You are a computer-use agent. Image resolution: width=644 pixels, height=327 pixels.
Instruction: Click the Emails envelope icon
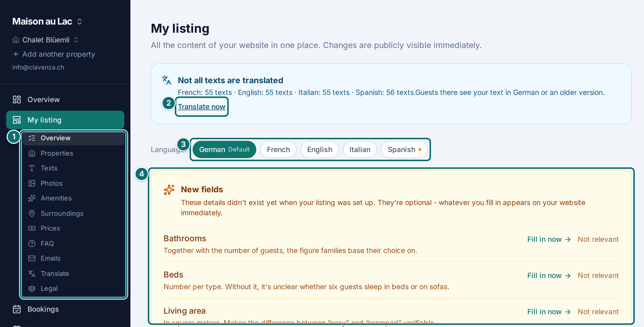[32, 258]
